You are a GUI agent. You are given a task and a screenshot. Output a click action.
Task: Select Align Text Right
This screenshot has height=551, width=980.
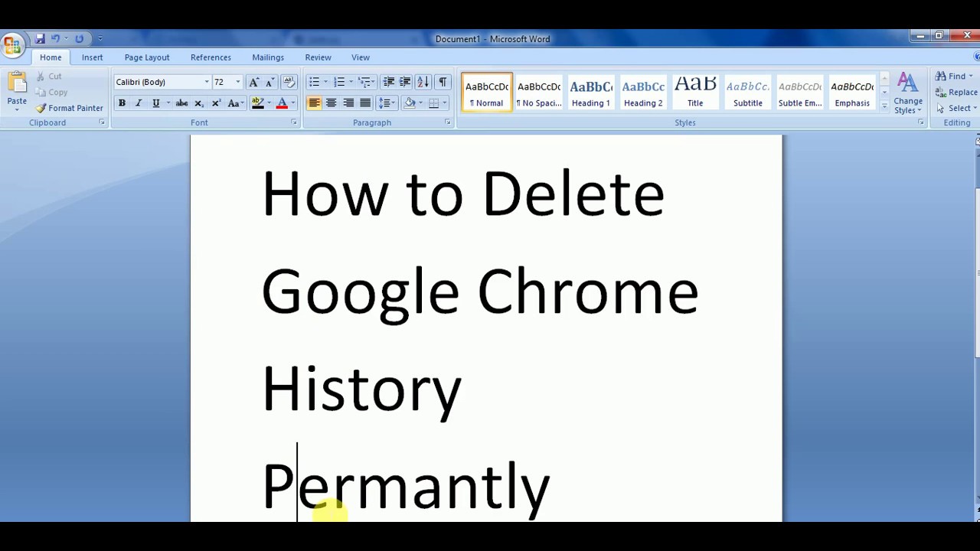(x=348, y=103)
